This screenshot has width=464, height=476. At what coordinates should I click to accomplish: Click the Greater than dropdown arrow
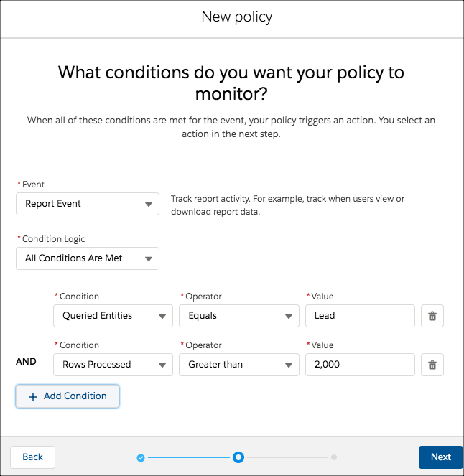coord(289,365)
